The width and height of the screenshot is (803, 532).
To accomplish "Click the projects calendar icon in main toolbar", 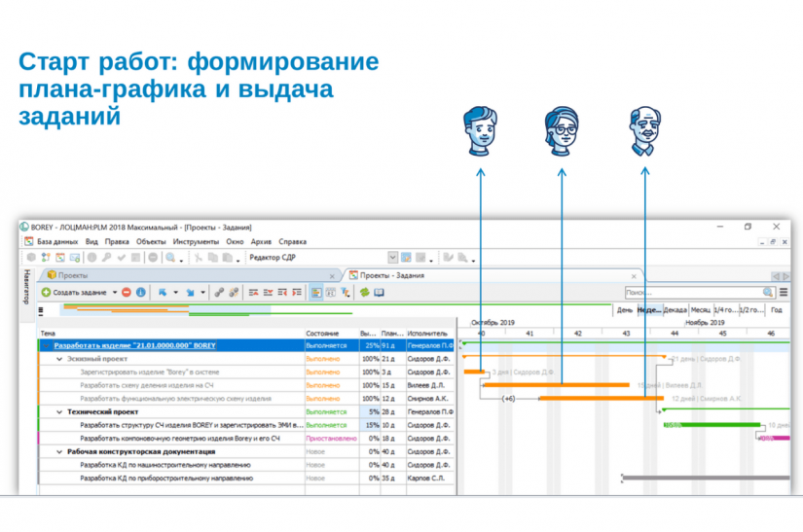I will [60, 258].
